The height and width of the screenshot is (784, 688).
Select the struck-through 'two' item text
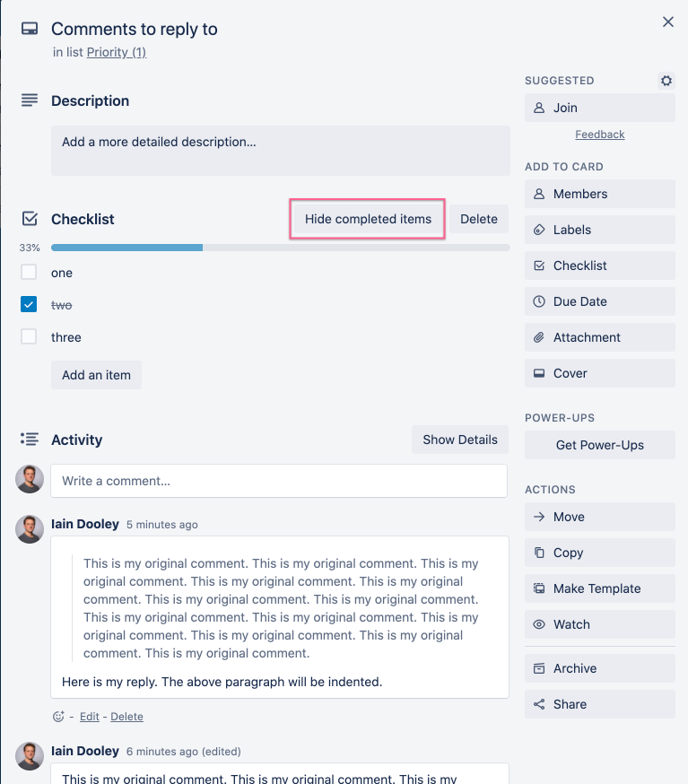tap(62, 305)
